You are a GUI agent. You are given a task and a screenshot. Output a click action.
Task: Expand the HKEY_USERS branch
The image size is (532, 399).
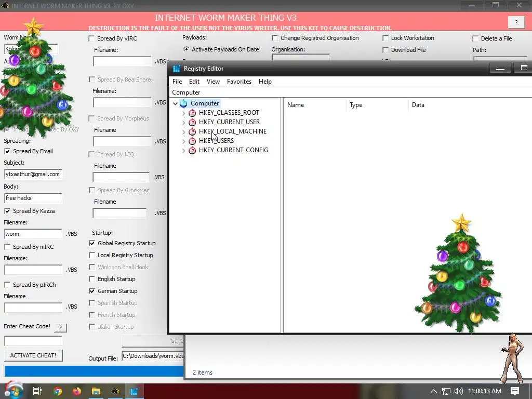pyautogui.click(x=183, y=141)
